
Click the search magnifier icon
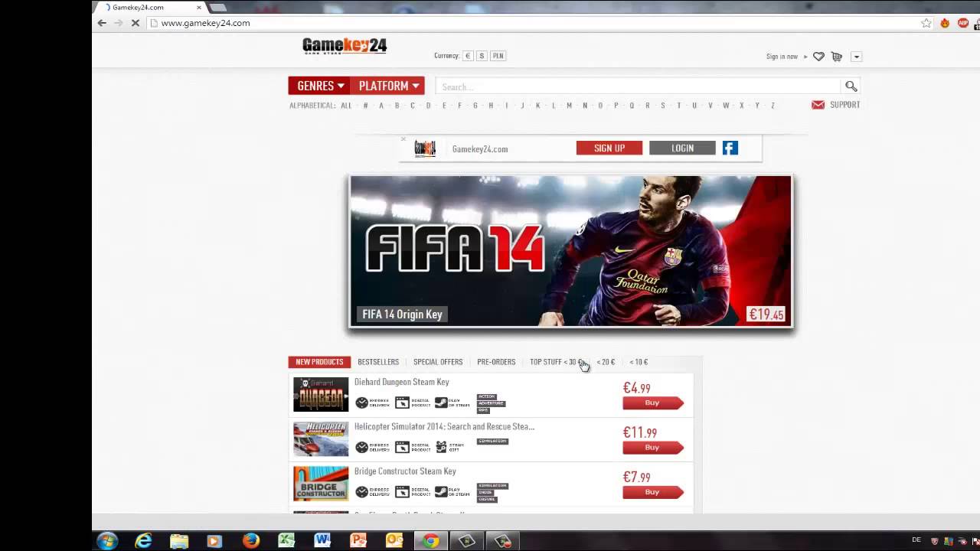[x=851, y=86]
